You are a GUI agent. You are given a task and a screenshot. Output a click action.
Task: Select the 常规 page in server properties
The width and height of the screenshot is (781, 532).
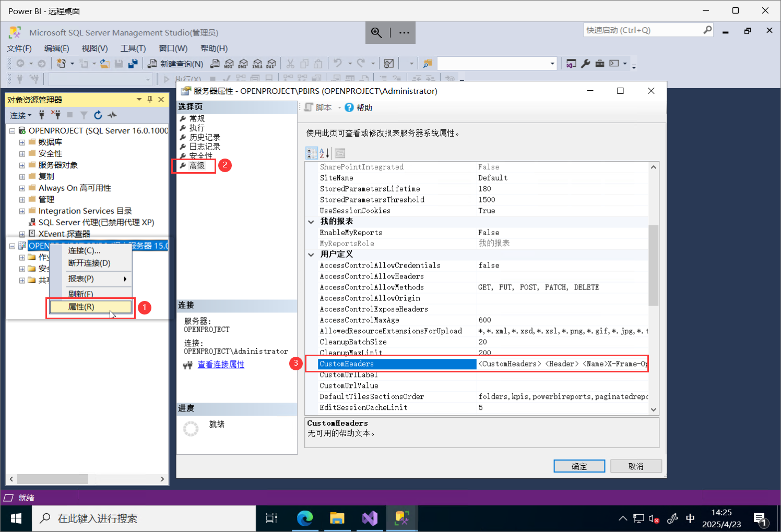(x=197, y=118)
